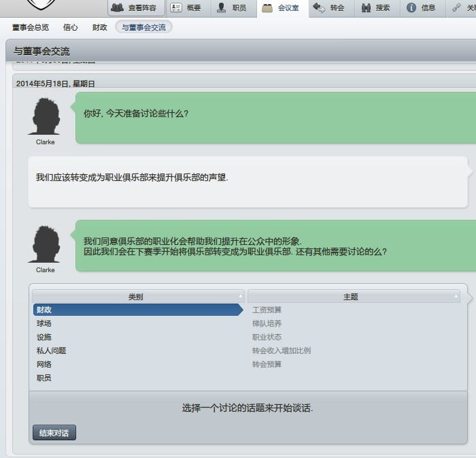Choose the 转会预算 topic
This screenshot has width=476, height=458.
267,365
